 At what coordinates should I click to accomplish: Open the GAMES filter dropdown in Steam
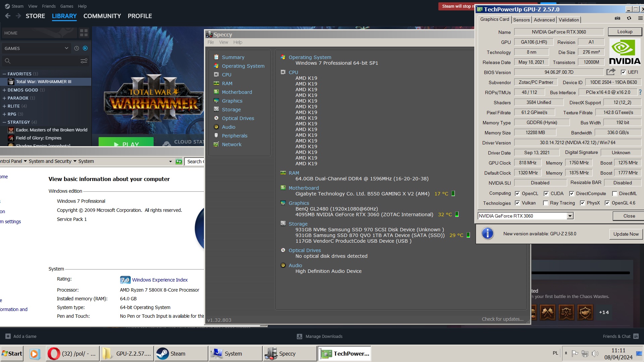[x=36, y=48]
